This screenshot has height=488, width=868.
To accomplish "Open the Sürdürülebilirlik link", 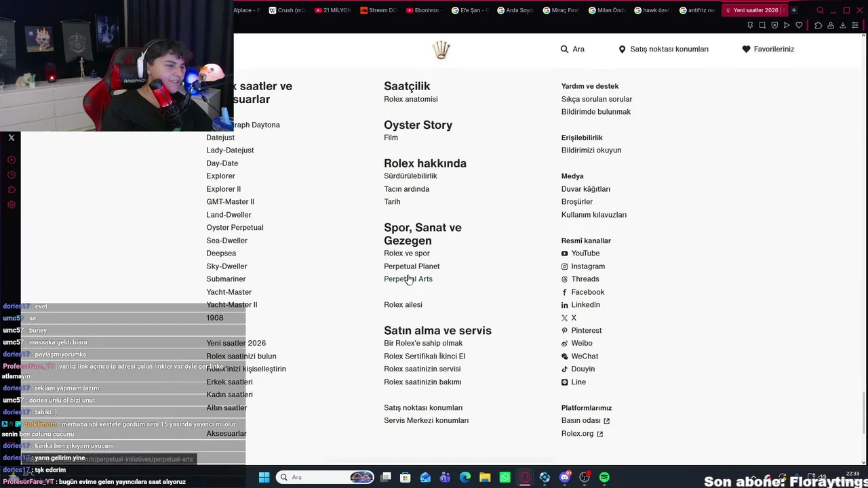I will (x=410, y=176).
